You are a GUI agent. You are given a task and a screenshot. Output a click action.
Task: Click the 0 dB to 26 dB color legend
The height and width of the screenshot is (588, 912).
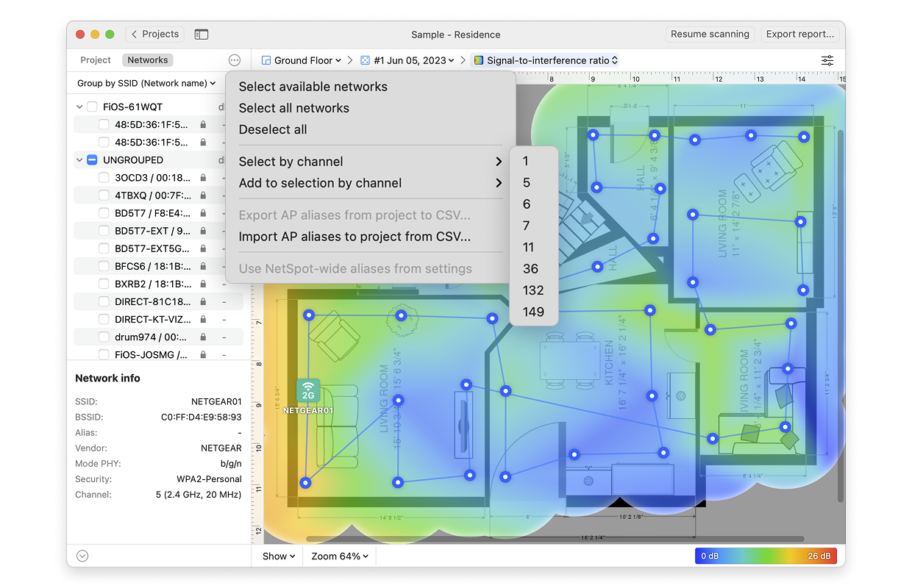(766, 556)
